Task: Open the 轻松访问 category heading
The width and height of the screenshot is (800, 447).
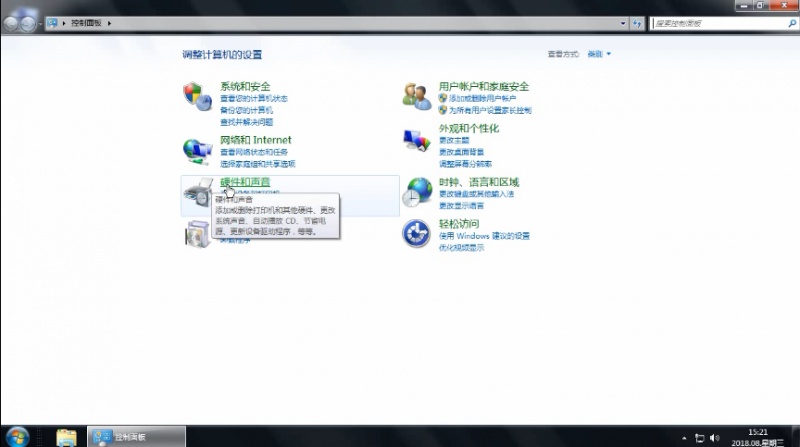Action: [459, 224]
